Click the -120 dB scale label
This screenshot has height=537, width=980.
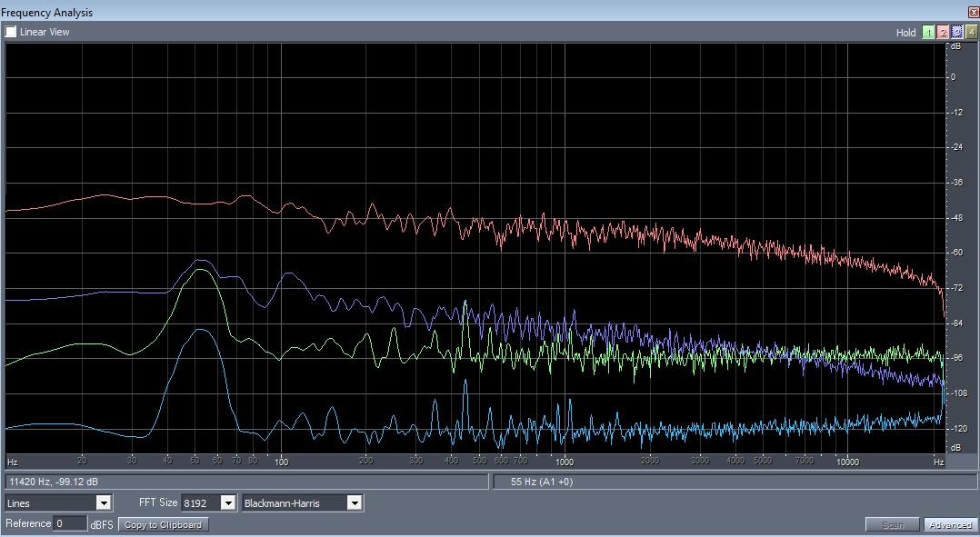[958, 428]
